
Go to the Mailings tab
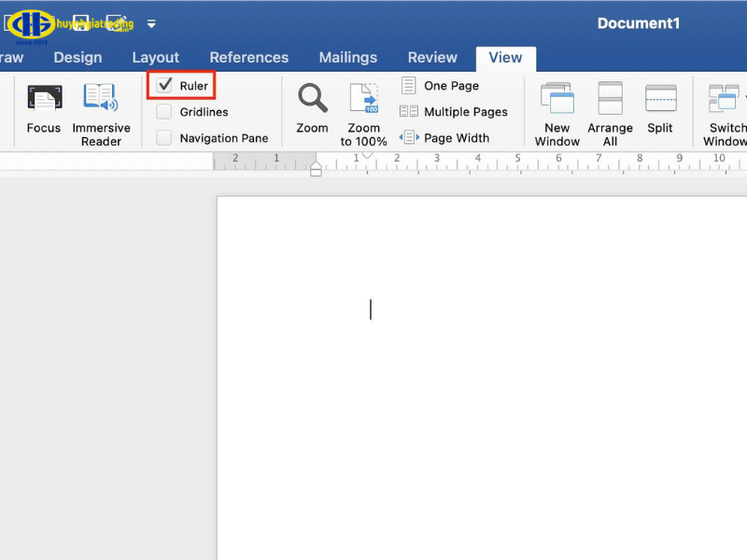pos(347,58)
